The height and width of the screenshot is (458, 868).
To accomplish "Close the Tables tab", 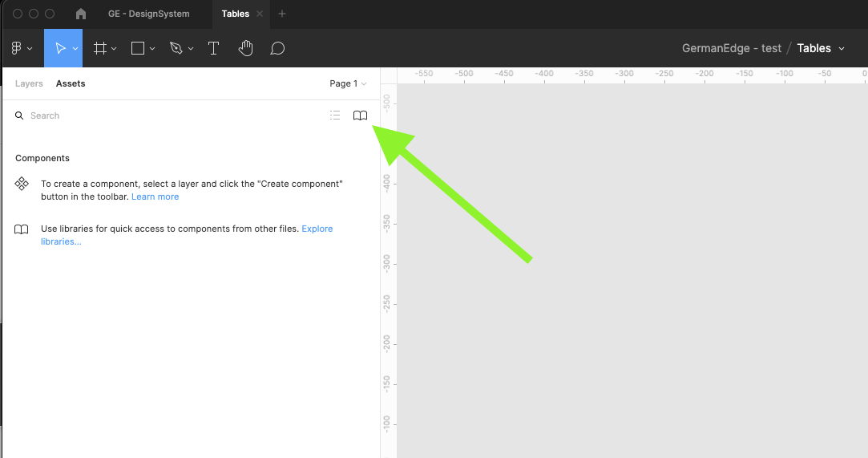I will pyautogui.click(x=260, y=14).
